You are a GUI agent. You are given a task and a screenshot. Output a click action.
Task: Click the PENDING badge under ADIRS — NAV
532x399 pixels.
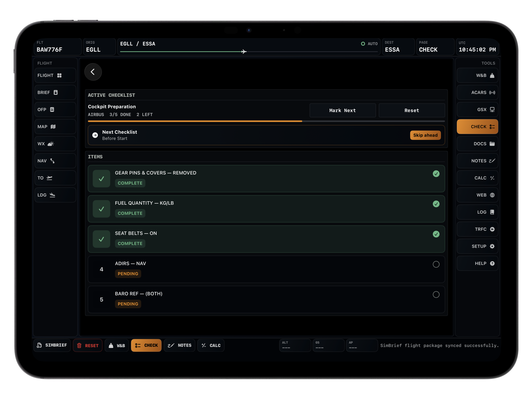point(128,274)
